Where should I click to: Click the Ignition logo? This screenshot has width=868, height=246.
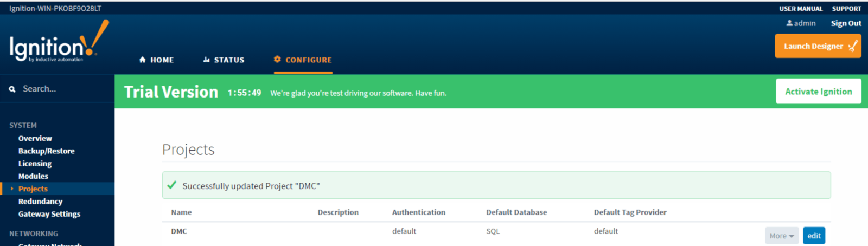click(59, 41)
